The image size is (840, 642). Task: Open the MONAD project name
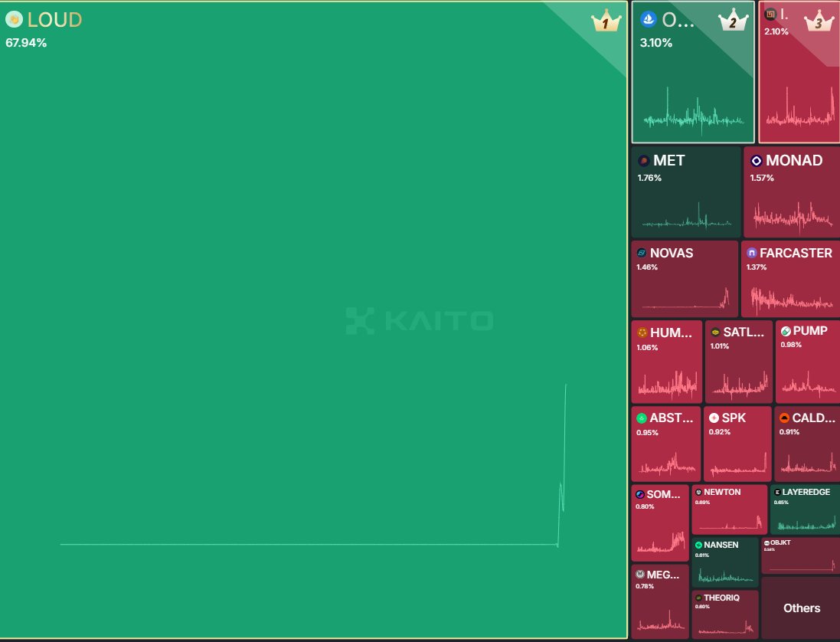(794, 160)
